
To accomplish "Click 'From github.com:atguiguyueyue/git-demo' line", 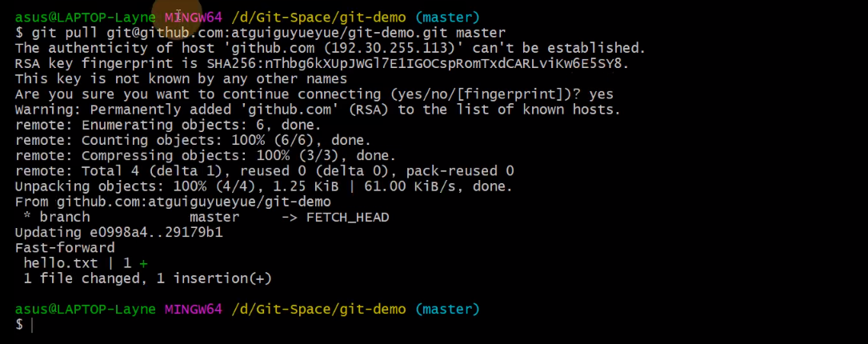I will tap(173, 202).
